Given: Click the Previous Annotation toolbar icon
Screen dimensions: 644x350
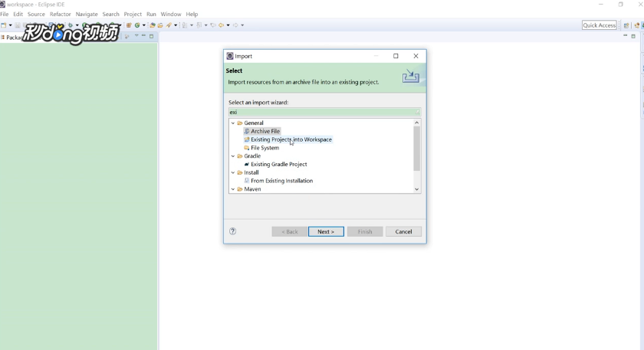Looking at the screenshot, I should coord(199,25).
